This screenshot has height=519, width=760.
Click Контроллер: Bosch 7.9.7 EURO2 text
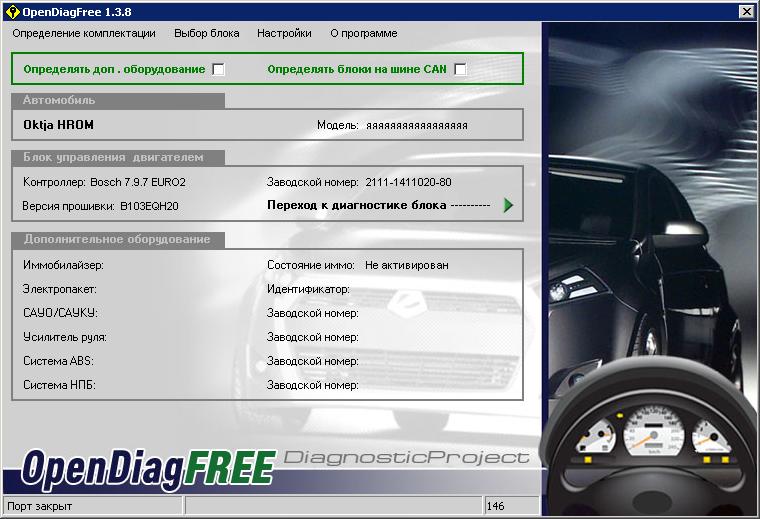click(104, 182)
